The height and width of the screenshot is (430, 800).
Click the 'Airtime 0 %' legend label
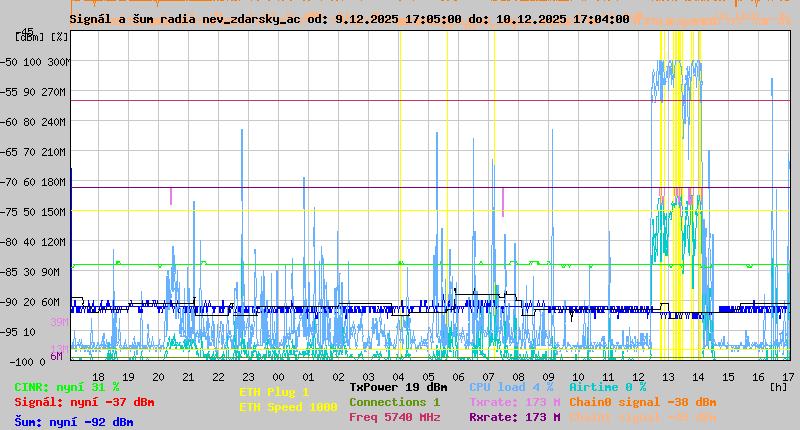[x=608, y=387]
